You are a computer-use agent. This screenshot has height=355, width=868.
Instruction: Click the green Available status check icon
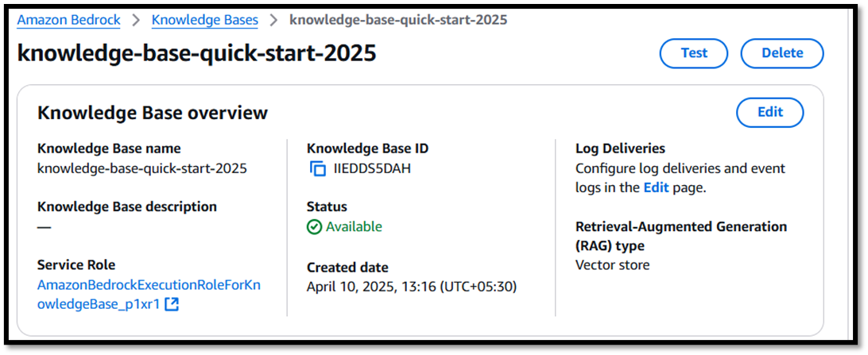[314, 226]
